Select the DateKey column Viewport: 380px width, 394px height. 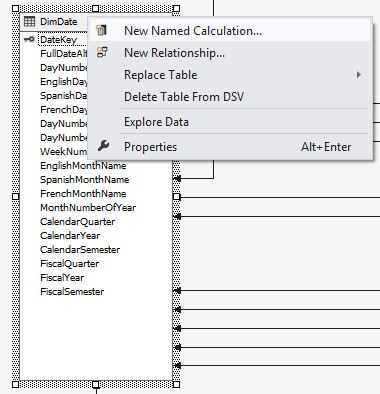pos(58,40)
